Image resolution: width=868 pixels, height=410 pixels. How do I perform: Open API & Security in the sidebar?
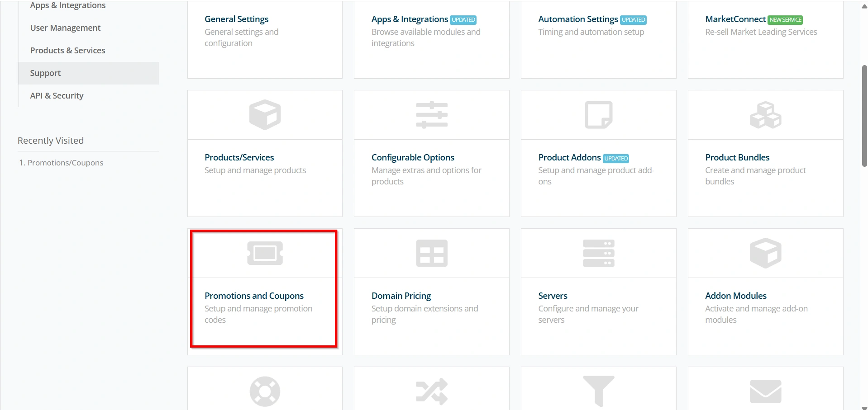click(57, 96)
